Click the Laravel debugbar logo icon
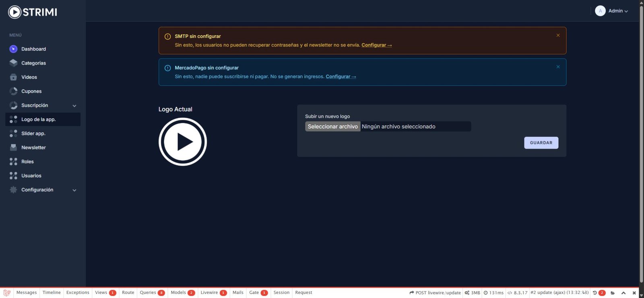The width and height of the screenshot is (644, 298). pyautogui.click(x=7, y=293)
